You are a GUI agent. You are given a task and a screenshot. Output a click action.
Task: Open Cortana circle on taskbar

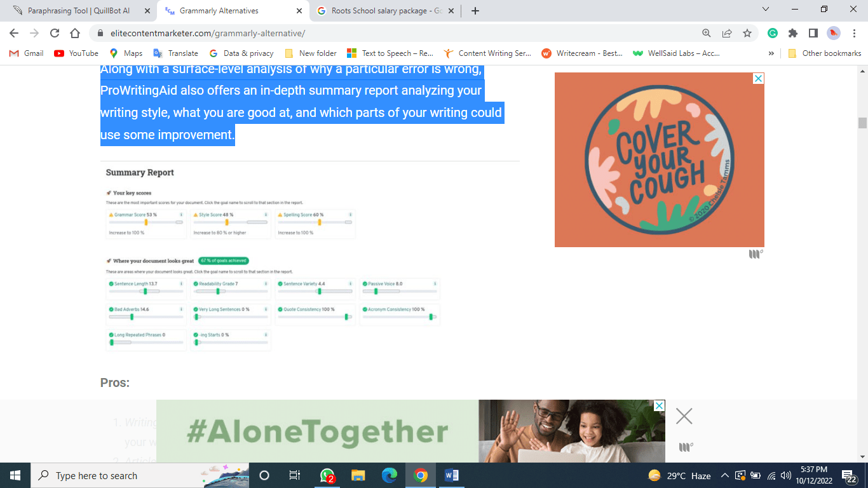tap(264, 475)
